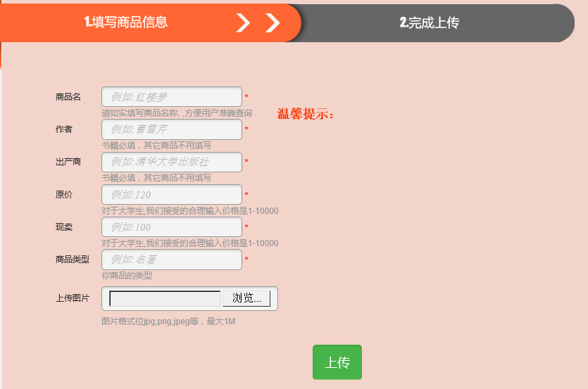Focus the 商品类型 input field
Image resolution: width=588 pixels, height=389 pixels.
pyautogui.click(x=172, y=260)
